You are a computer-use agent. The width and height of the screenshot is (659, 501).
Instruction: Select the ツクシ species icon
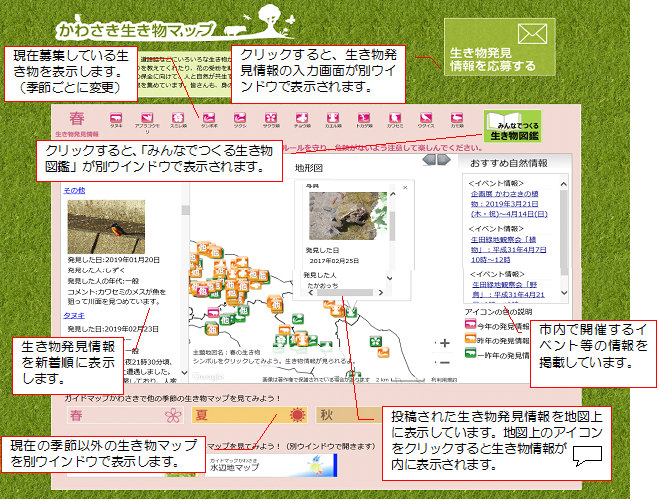pos(240,117)
